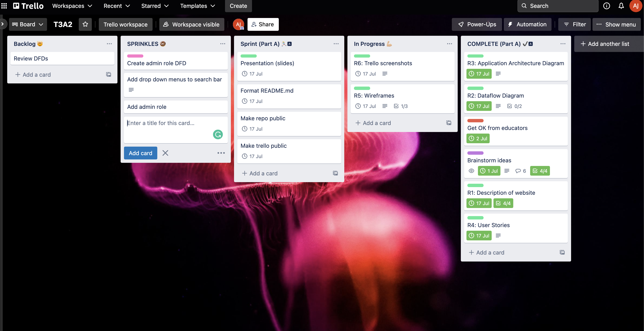Click the clock icon on Presentation slides card
The width and height of the screenshot is (644, 331).
click(245, 74)
